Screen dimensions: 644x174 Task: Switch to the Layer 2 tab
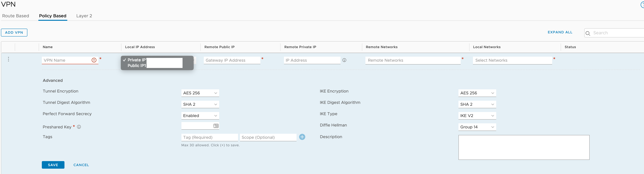click(84, 16)
